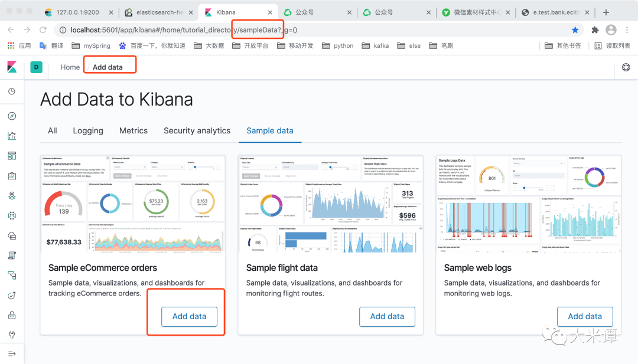Go back in browser history

click(x=11, y=29)
